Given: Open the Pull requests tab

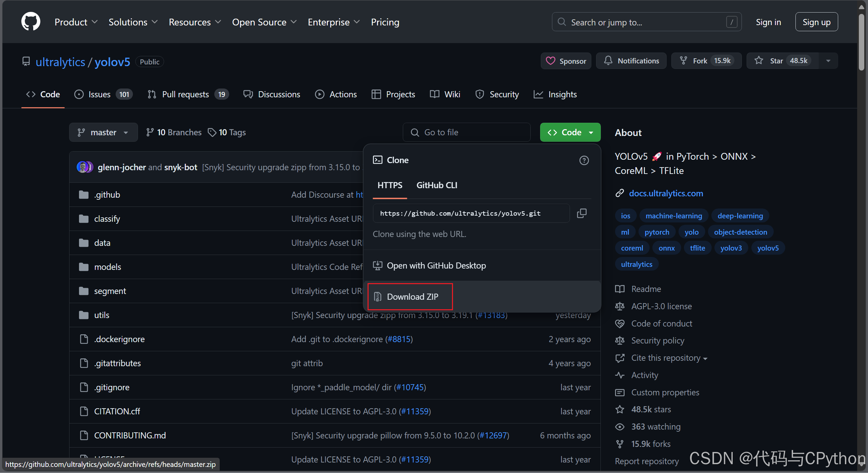Looking at the screenshot, I should click(x=188, y=94).
